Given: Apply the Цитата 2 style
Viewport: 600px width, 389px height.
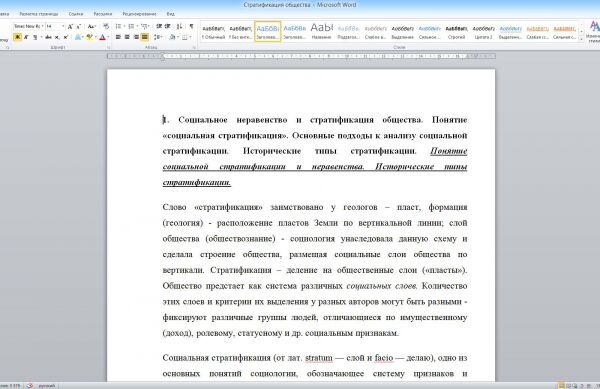Looking at the screenshot, I should pos(483,31).
